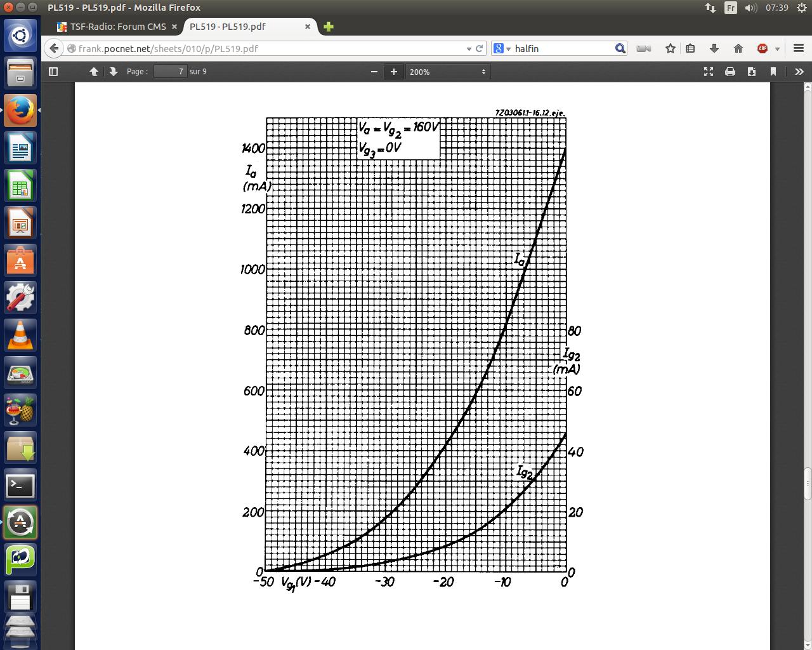Image resolution: width=812 pixels, height=650 pixels.
Task: Open Adblock Plus menu
Action: click(763, 48)
